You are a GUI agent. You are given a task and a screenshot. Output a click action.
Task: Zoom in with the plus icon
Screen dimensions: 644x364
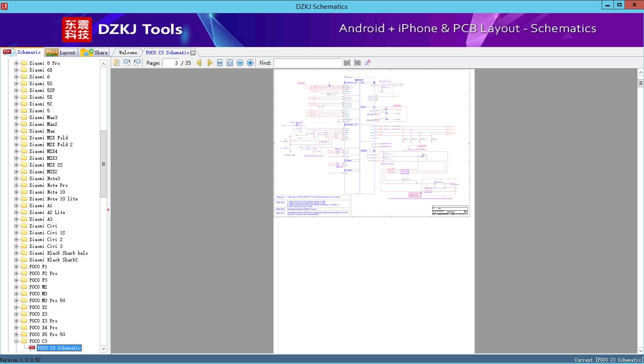click(x=250, y=63)
